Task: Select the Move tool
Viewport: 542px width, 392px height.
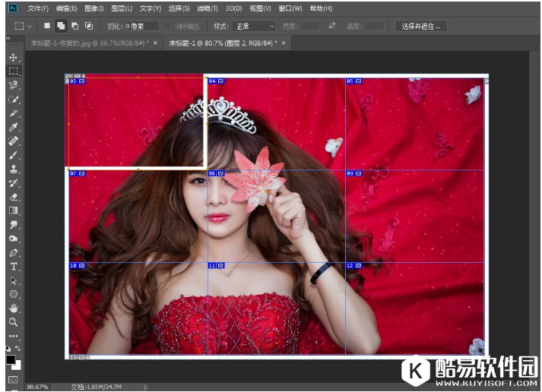Action: tap(14, 58)
